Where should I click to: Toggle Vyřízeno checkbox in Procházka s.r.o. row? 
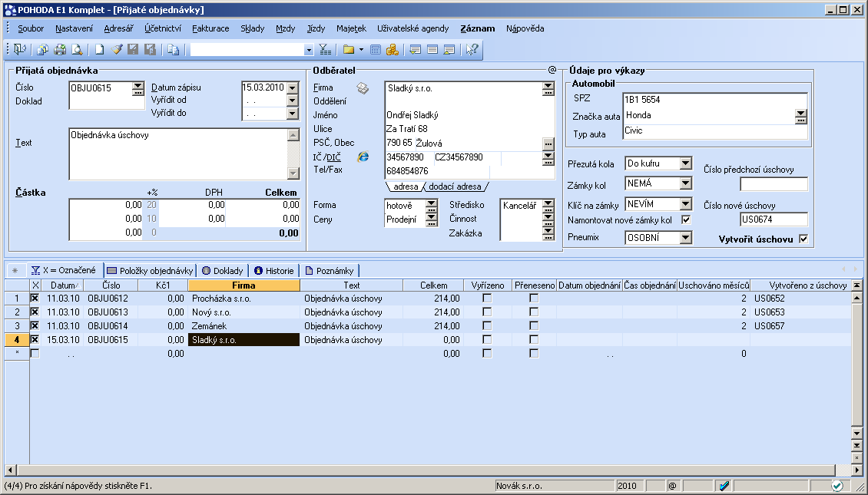coord(487,298)
